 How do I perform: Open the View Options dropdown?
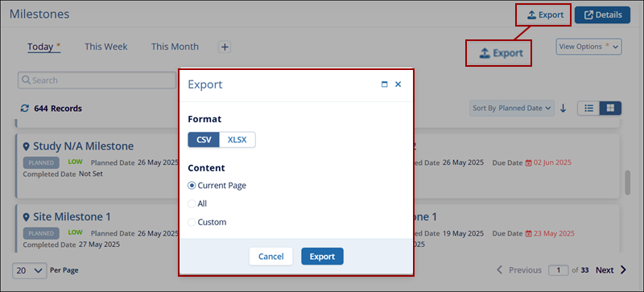pyautogui.click(x=588, y=47)
